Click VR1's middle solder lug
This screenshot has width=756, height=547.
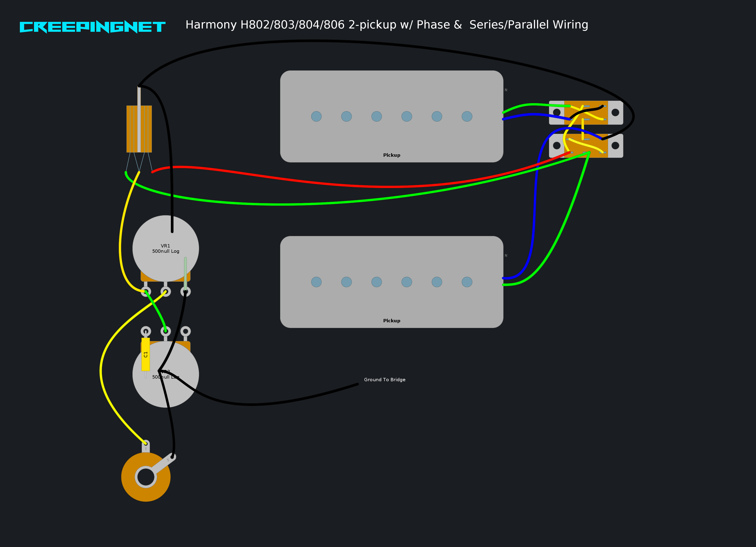pyautogui.click(x=166, y=292)
